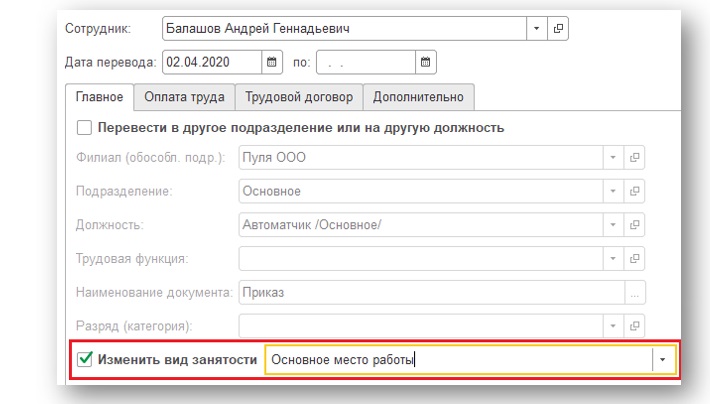Uncheck the Изменить вид занятости checkbox
Screen dimensions: 710x404
pos(84,360)
